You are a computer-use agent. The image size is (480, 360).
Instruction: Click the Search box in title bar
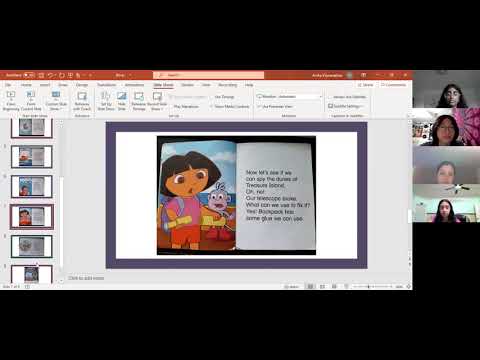(209, 75)
